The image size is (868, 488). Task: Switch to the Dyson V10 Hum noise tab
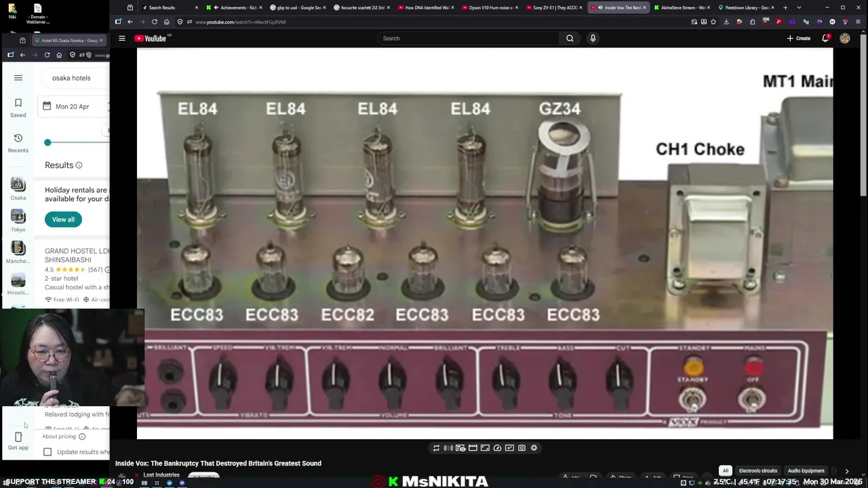pos(488,7)
